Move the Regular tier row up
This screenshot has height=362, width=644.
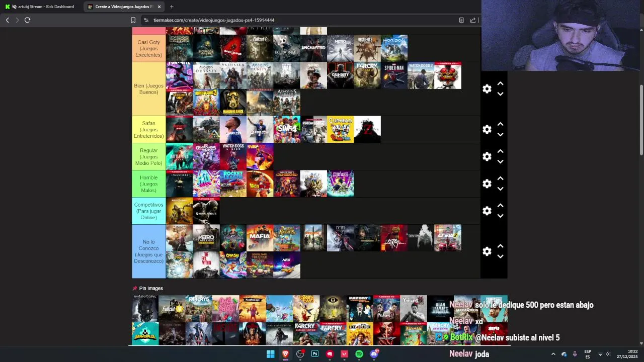point(500,152)
